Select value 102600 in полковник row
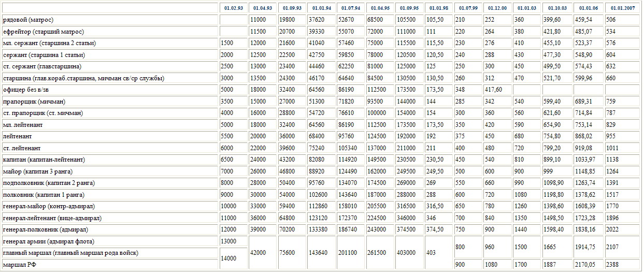Screen dimensions: 644x274 click(x=319, y=195)
